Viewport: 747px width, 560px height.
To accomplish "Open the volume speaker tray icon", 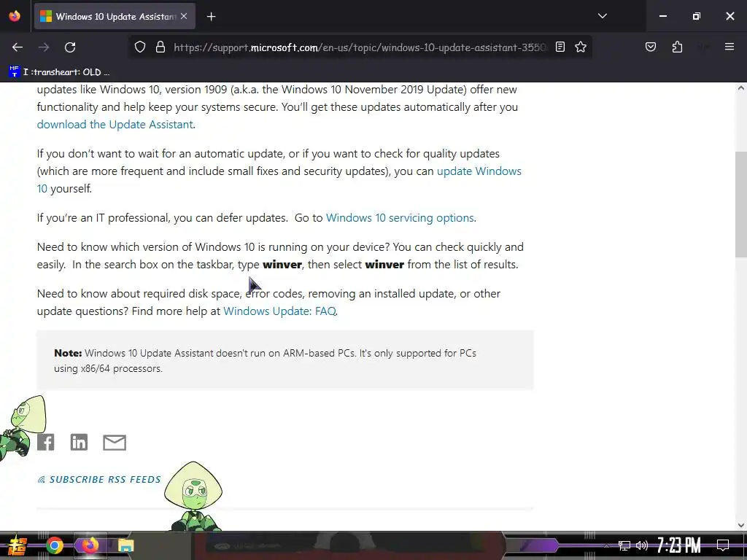I will [x=642, y=545].
